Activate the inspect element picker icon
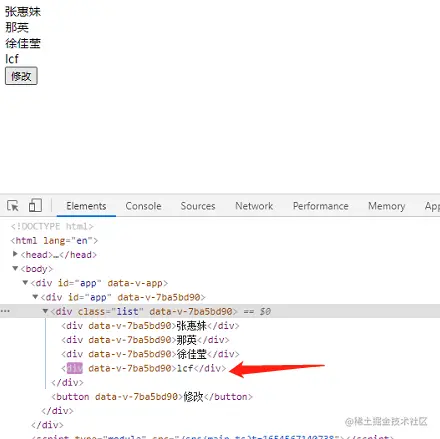440x439 pixels. pos(13,206)
